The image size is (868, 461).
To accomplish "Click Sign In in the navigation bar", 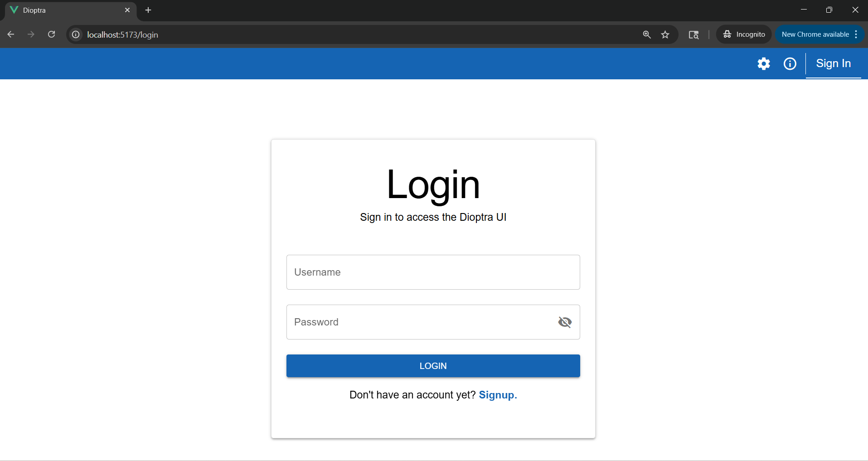I will coord(833,63).
